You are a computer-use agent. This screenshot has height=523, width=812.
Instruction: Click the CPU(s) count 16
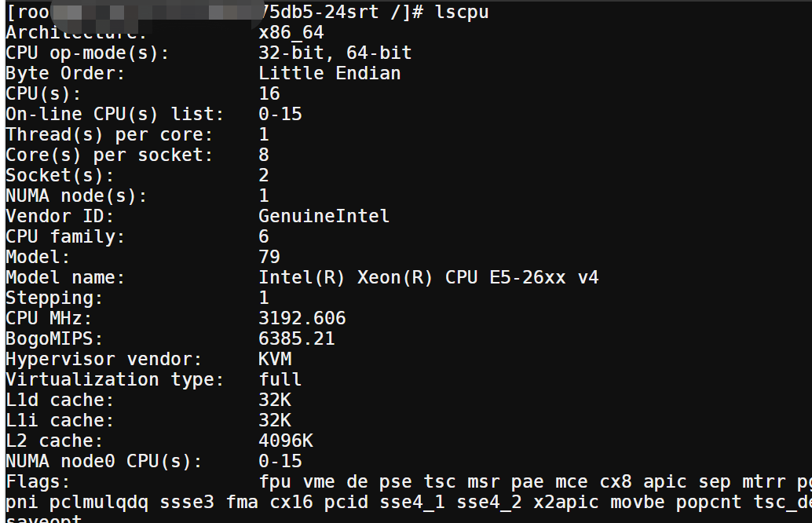coord(269,93)
